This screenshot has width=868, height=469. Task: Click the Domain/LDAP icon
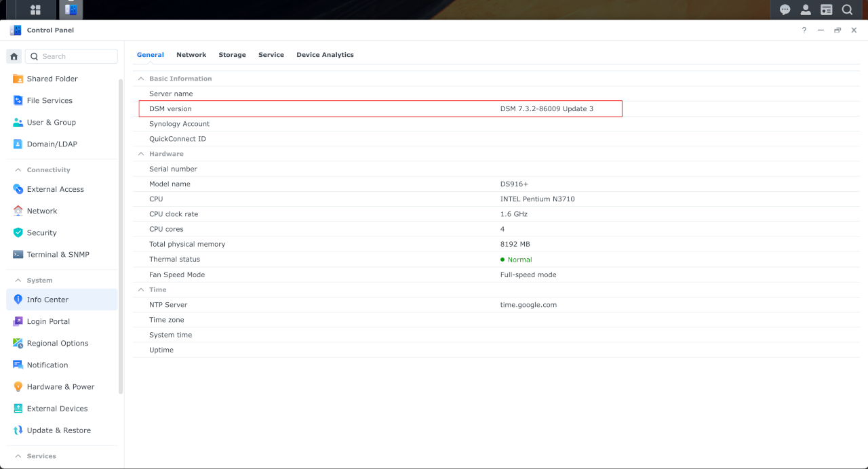(x=18, y=144)
